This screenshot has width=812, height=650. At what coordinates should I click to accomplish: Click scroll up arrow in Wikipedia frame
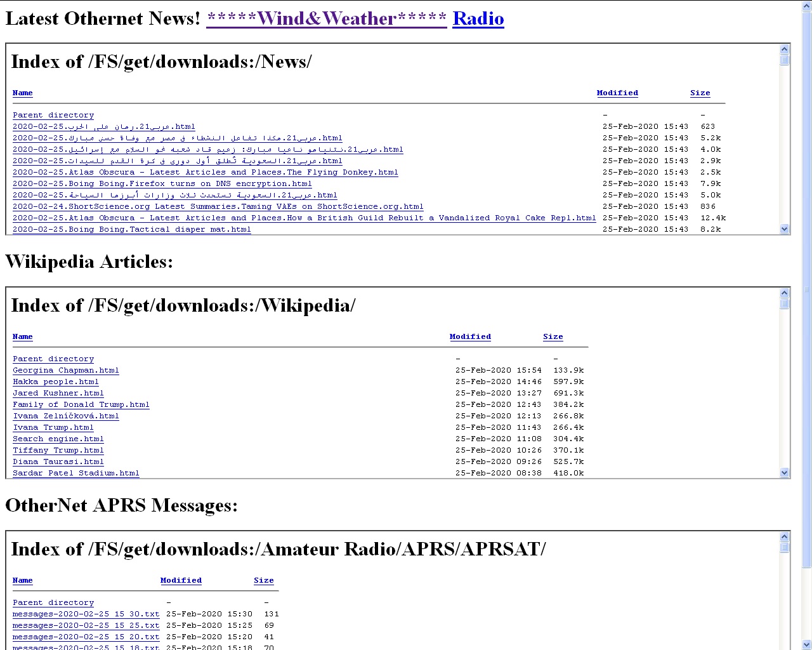(785, 293)
